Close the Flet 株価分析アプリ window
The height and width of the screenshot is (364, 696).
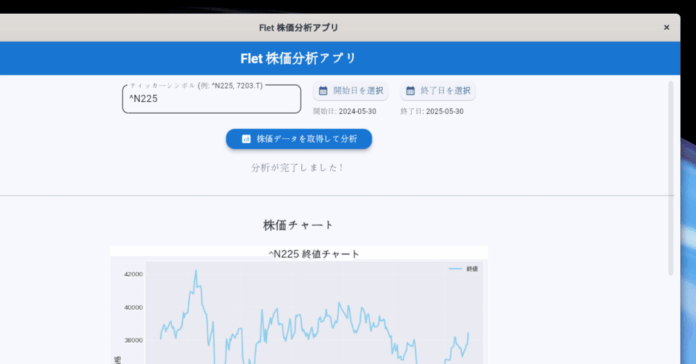pos(666,28)
